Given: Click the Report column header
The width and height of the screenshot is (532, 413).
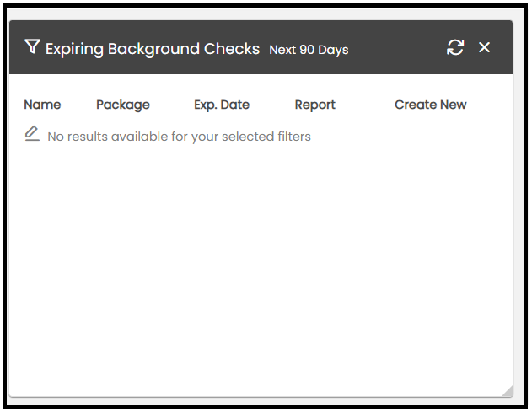Looking at the screenshot, I should tap(314, 105).
